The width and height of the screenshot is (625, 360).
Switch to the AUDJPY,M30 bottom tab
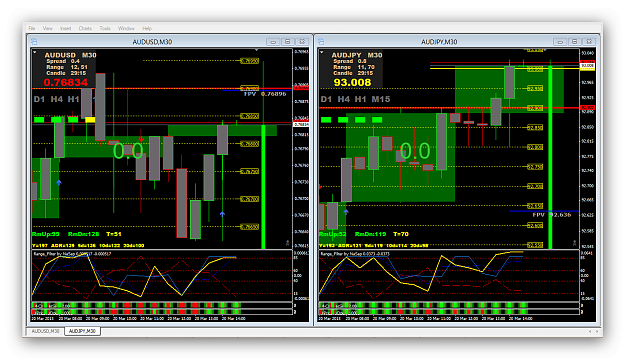coord(82,331)
